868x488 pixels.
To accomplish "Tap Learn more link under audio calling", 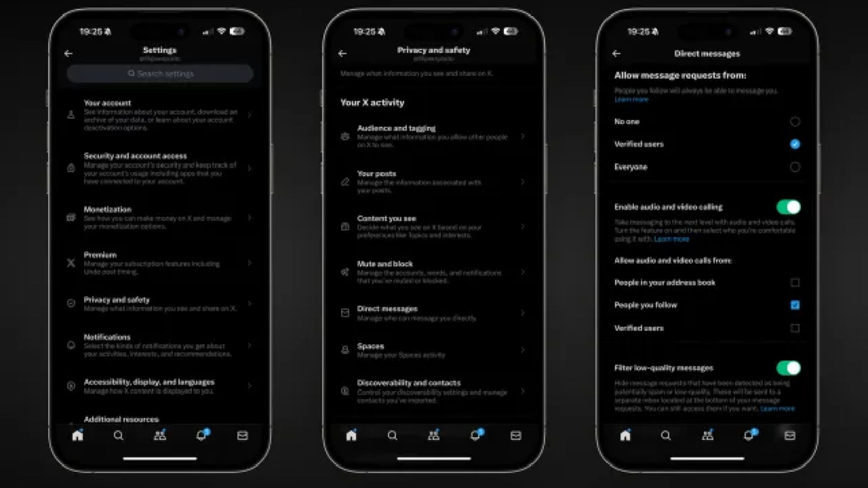I will pos(672,239).
